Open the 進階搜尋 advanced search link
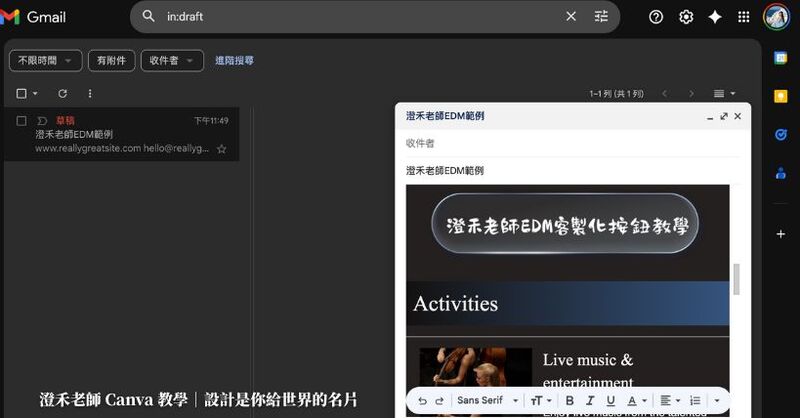This screenshot has width=800, height=418. [234, 60]
